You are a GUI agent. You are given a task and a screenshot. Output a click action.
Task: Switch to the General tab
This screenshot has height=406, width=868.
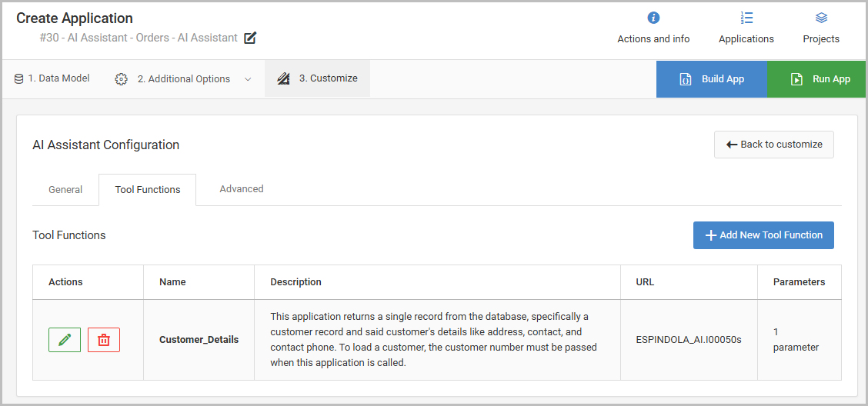(x=65, y=190)
